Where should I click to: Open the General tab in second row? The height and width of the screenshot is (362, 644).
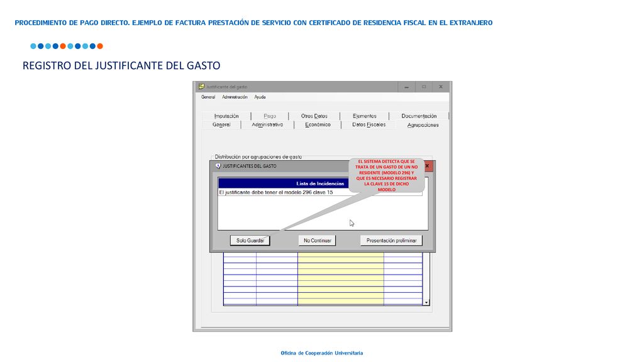[x=221, y=125]
